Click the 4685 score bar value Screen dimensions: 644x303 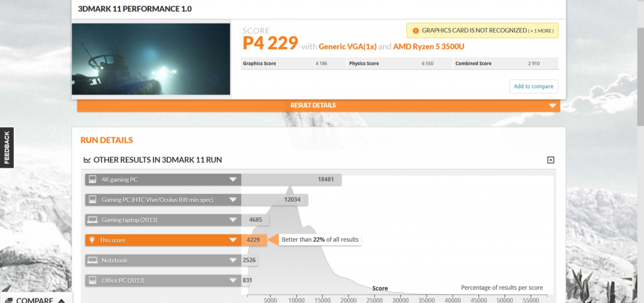[255, 220]
